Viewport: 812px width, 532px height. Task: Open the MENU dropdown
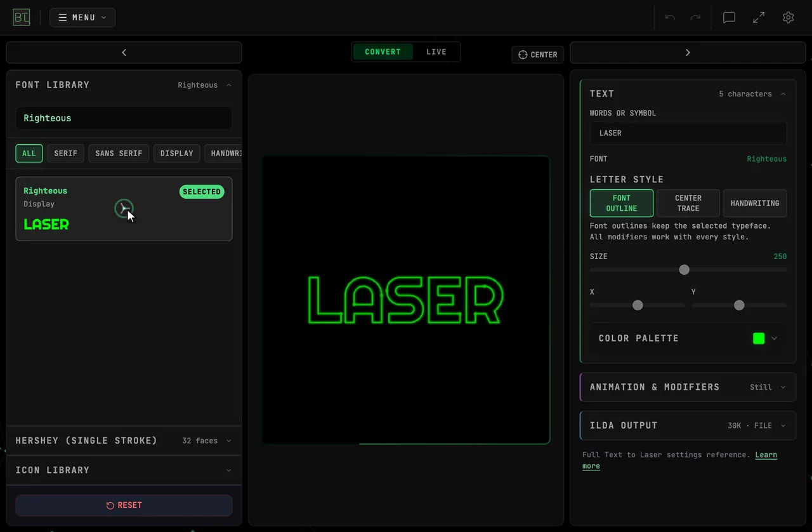pyautogui.click(x=82, y=18)
